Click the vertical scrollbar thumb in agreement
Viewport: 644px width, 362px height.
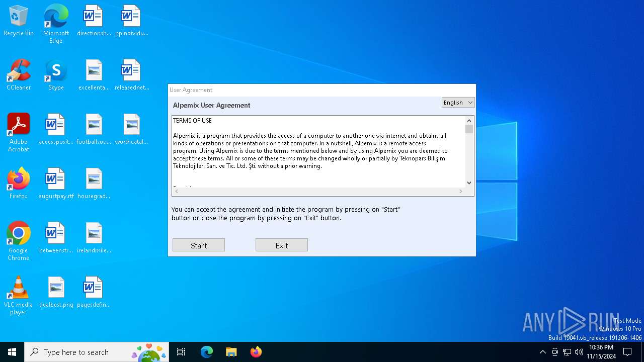pos(469,129)
